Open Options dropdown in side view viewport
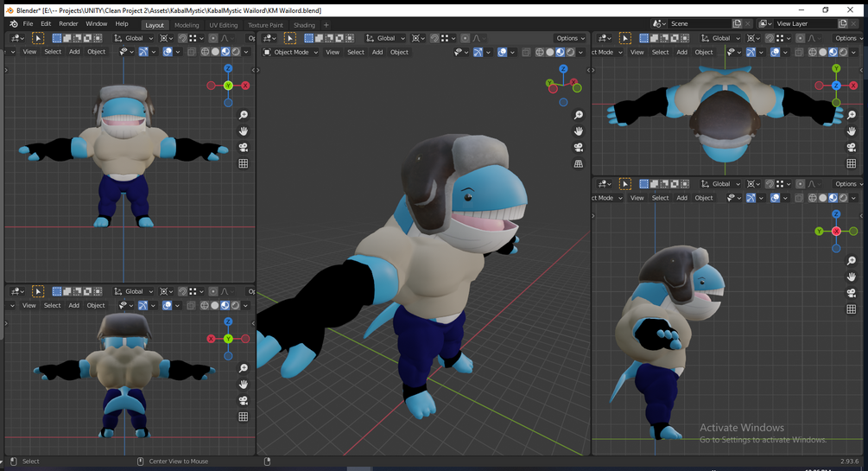The height and width of the screenshot is (471, 868). coord(847,184)
